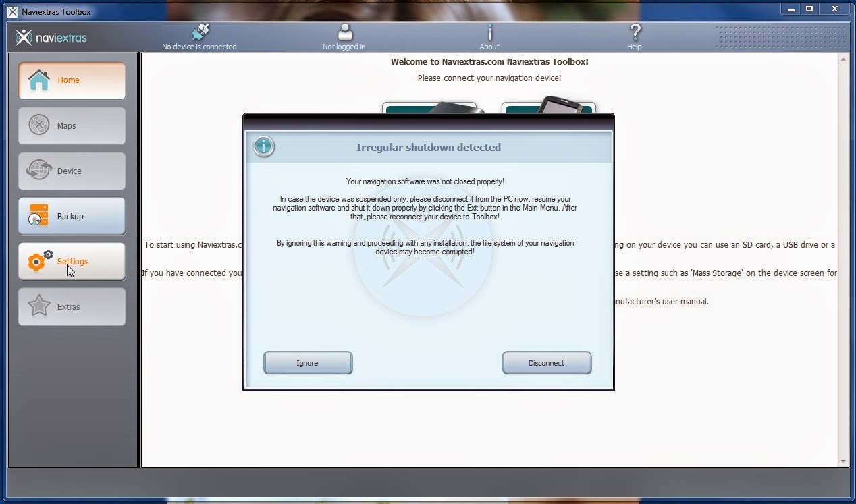Viewport: 856px width, 504px height.
Task: Click the Ignore button in the dialog
Action: 307,362
